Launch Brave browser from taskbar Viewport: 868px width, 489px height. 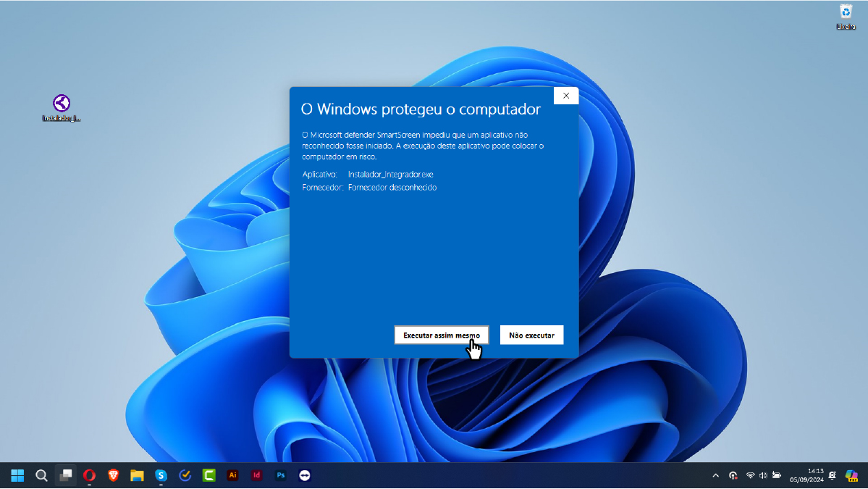coord(114,475)
